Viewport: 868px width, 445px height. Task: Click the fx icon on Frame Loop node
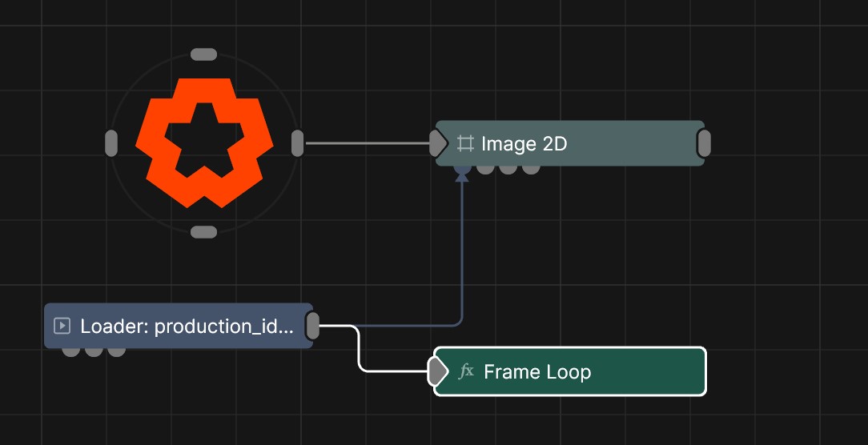point(466,371)
